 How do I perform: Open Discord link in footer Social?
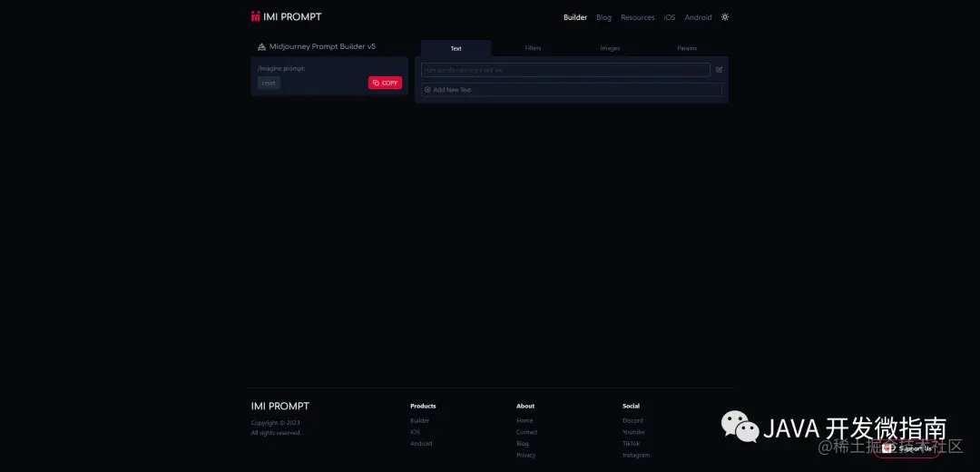tap(633, 421)
